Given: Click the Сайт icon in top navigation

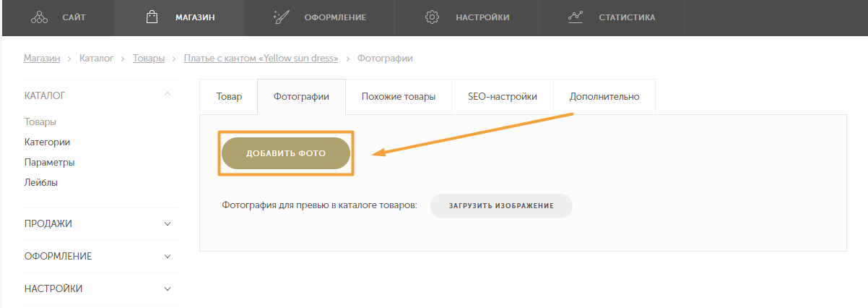Looking at the screenshot, I should [39, 17].
